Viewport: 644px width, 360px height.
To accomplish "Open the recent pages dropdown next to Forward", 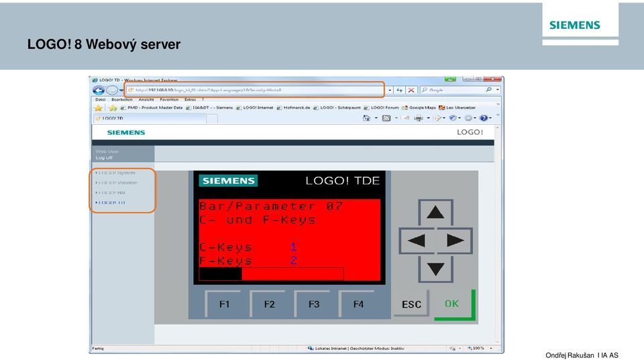I will pyautogui.click(x=121, y=91).
